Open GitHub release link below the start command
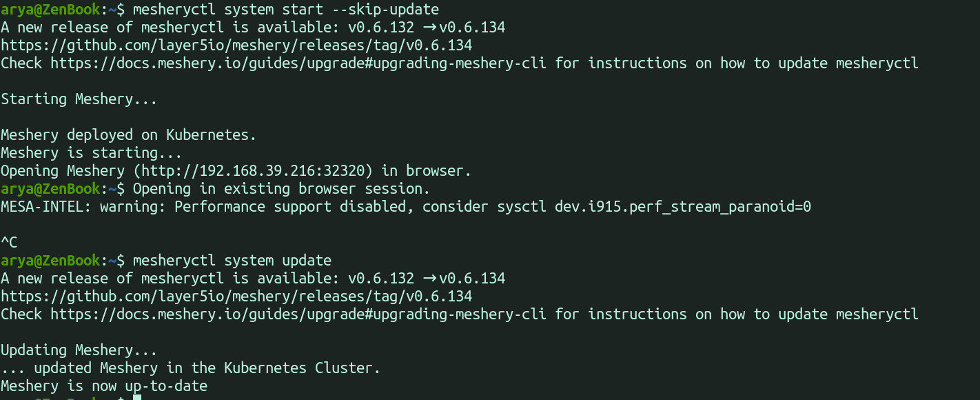This screenshot has width=980, height=400. pos(236,46)
